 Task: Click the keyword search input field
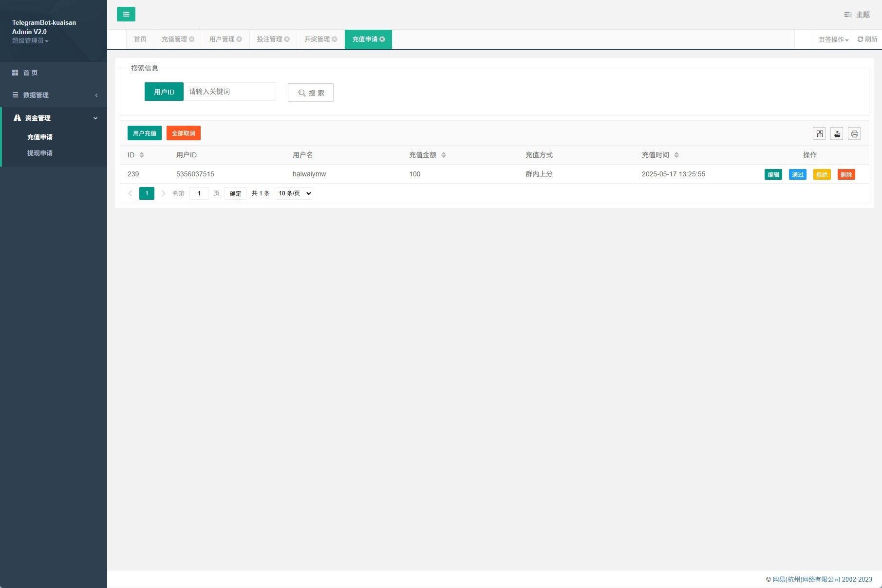point(229,92)
